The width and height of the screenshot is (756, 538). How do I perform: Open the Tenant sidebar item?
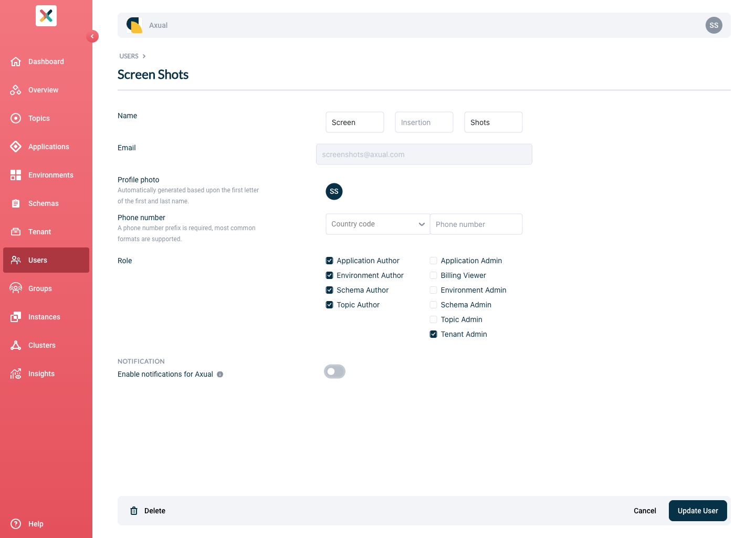click(46, 232)
